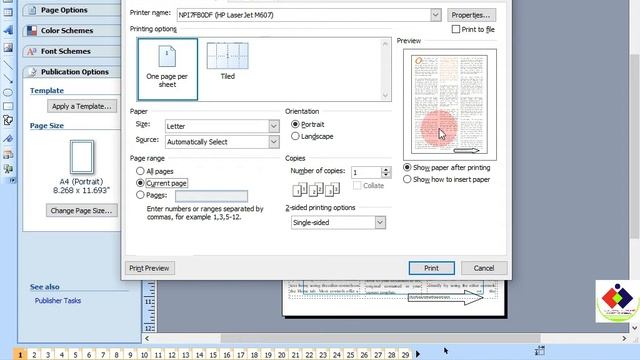Cancel the Print dialog
The width and height of the screenshot is (640, 360).
tap(484, 268)
